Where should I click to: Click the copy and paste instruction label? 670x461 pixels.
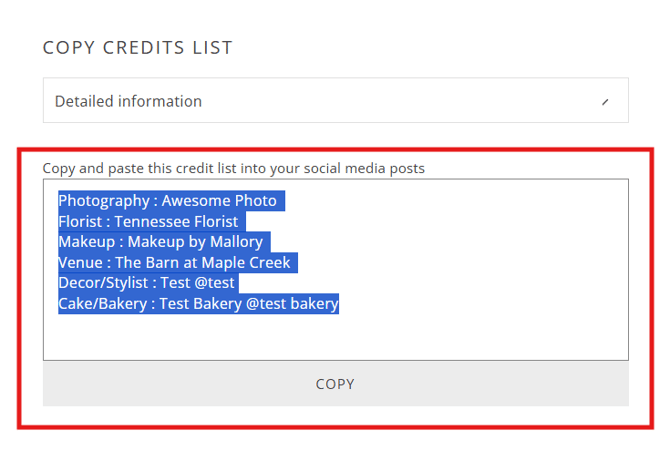pyautogui.click(x=233, y=168)
